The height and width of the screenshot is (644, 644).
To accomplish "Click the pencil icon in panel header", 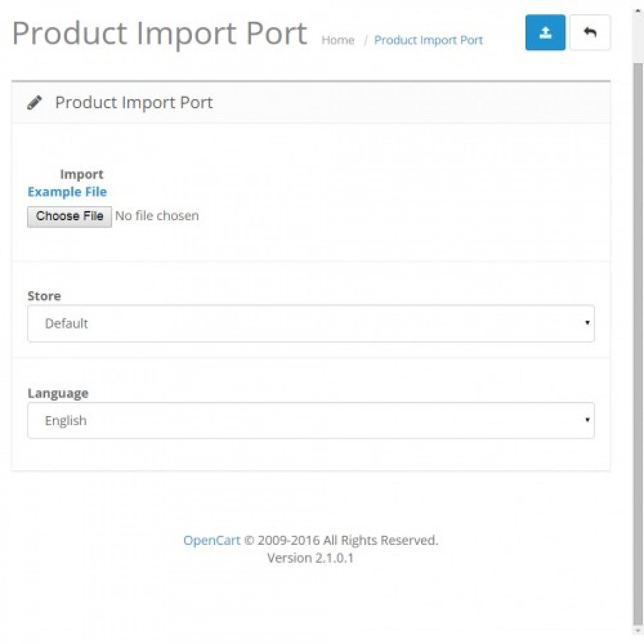I will point(34,103).
